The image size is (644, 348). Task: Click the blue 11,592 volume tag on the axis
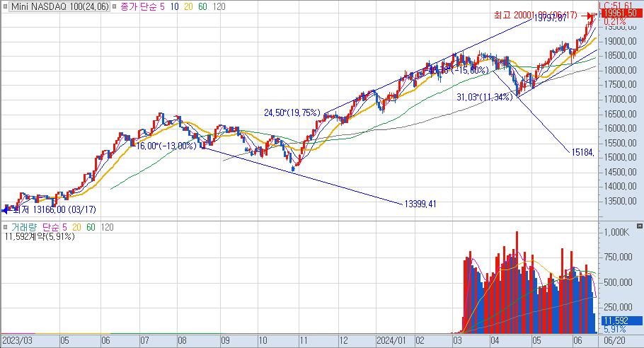[621, 320]
